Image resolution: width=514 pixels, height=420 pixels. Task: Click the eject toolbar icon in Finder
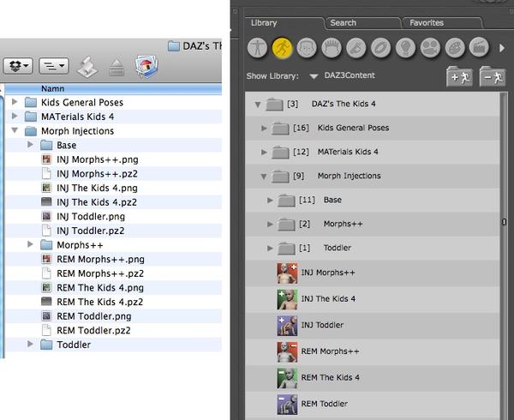click(x=117, y=67)
